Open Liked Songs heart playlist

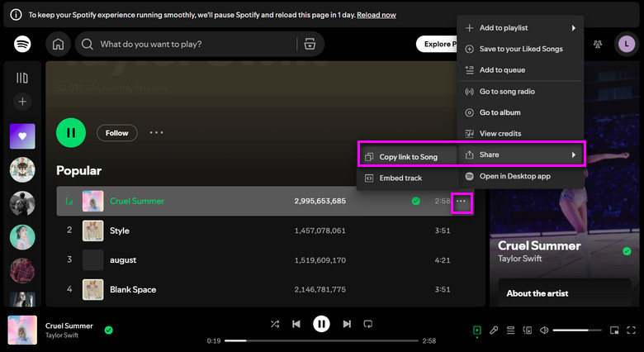(x=22, y=136)
